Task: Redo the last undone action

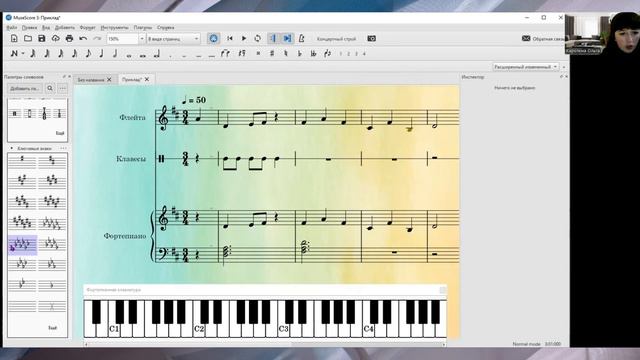Action: [97, 39]
